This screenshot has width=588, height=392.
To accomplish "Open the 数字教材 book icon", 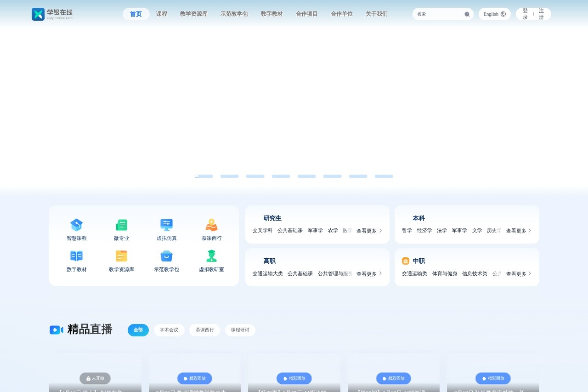I will tap(76, 256).
